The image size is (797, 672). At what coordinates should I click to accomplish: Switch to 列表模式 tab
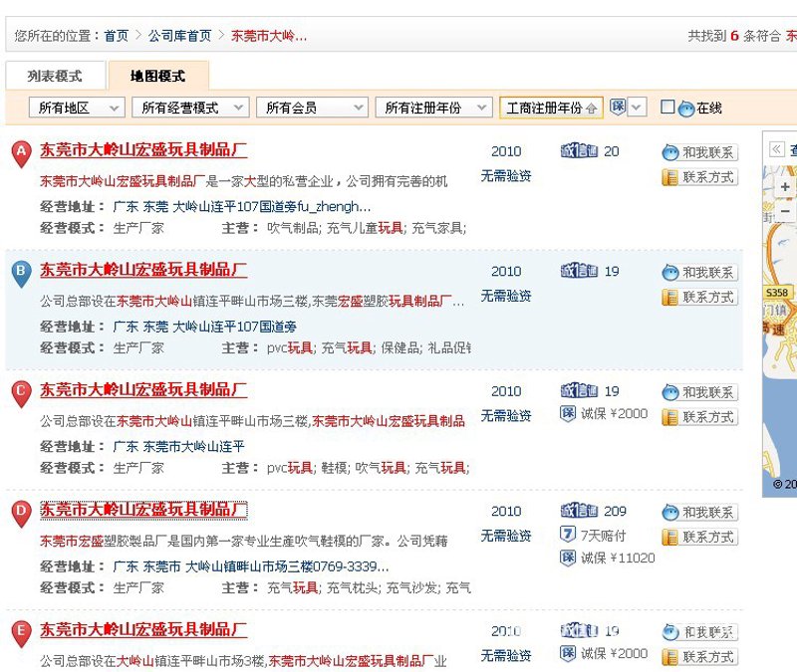[55, 77]
